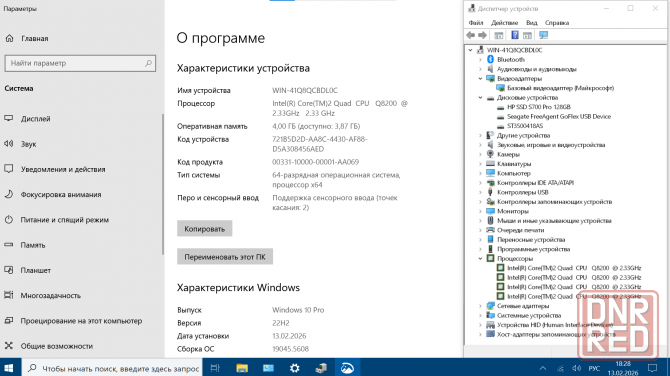Viewport: 670px width, 376px height.
Task: Select Переносные устройства category
Action: [x=531, y=239]
